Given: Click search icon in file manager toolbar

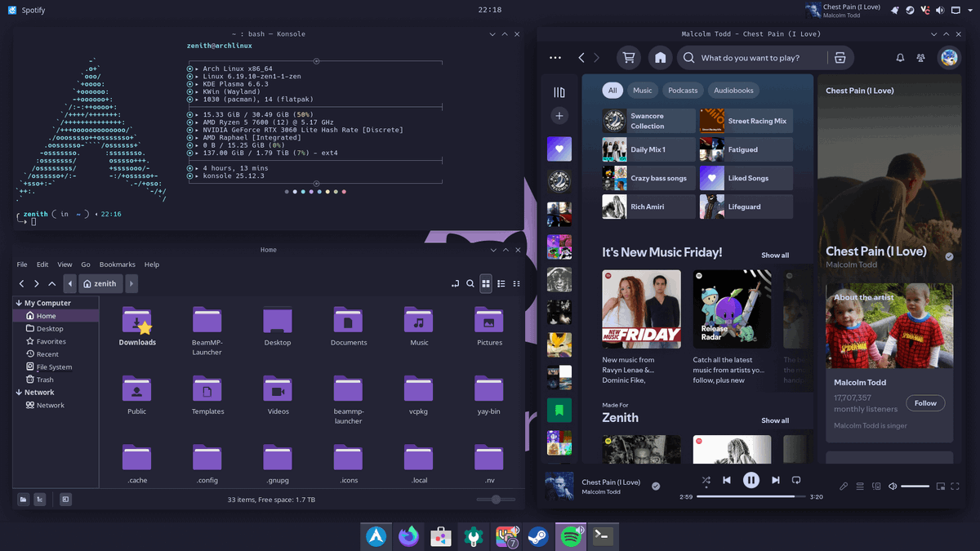Looking at the screenshot, I should (470, 283).
